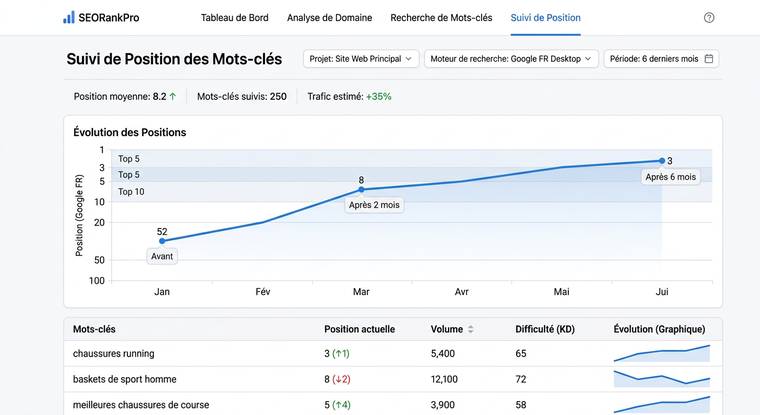This screenshot has width=760, height=415.
Task: Click the Position actuelle column header
Action: 359,329
